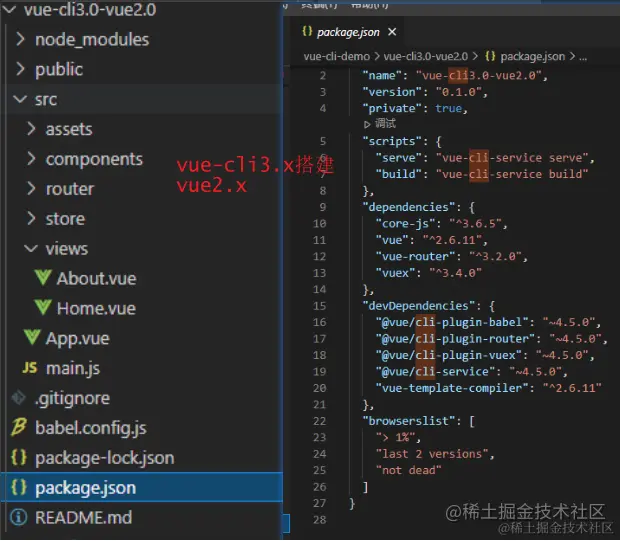620x541 pixels.
Task: Click the braces icon of selected package.json
Action: point(19,487)
